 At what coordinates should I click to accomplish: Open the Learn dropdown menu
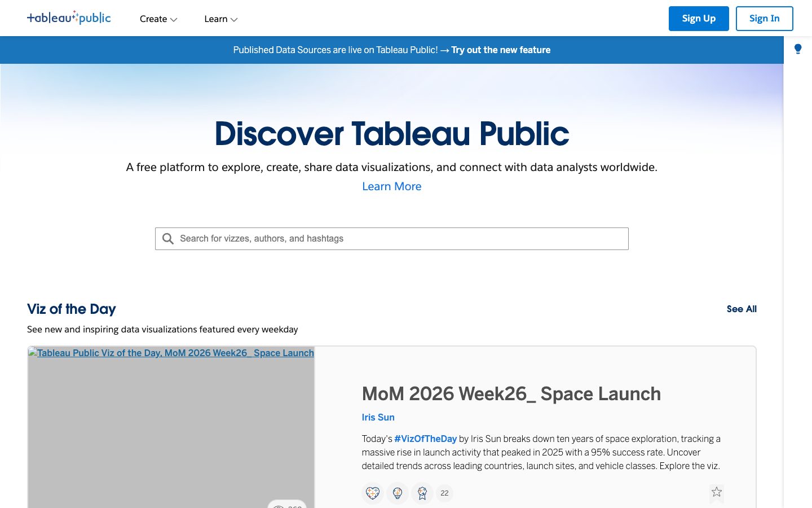(221, 19)
